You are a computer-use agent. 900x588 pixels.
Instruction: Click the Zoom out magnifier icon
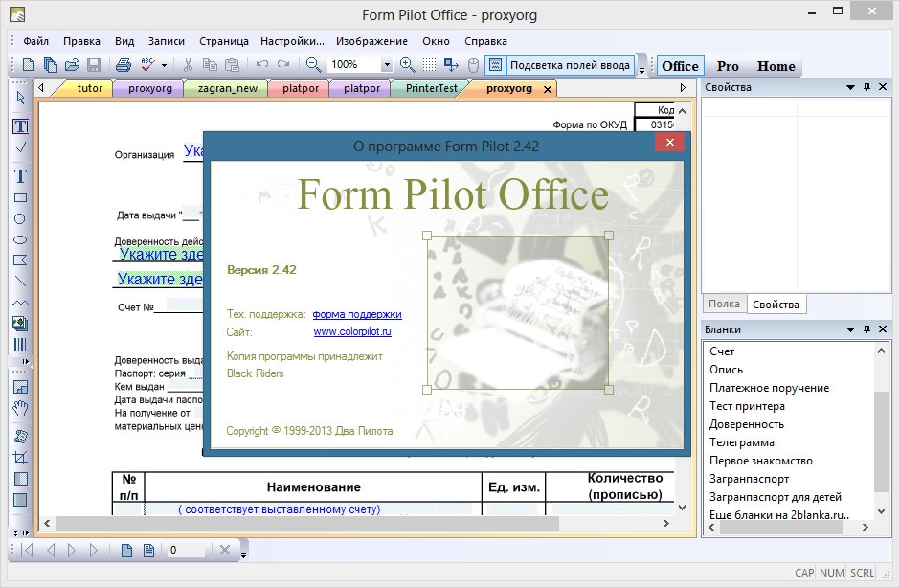[x=313, y=65]
